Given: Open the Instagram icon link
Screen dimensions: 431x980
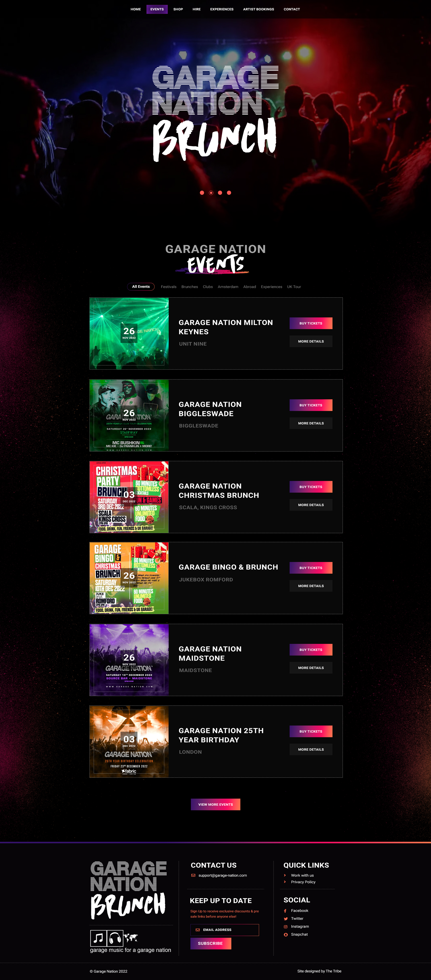Looking at the screenshot, I should click(x=285, y=927).
